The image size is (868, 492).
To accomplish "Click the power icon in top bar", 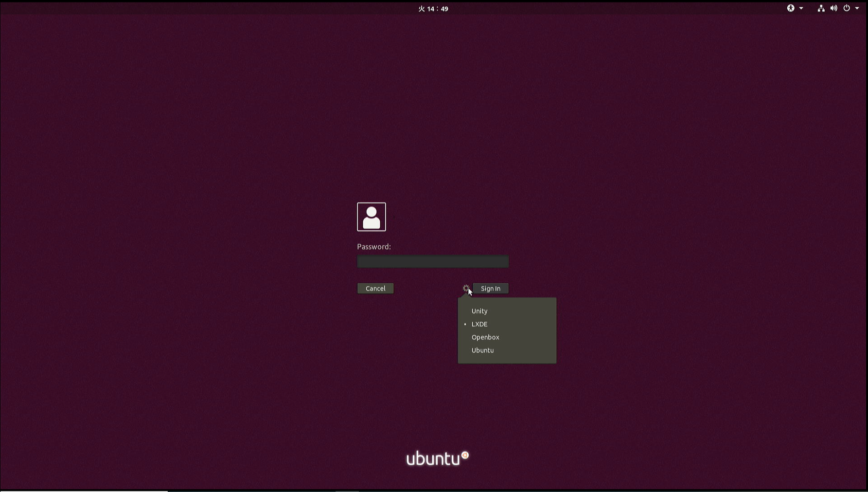I will click(x=847, y=8).
